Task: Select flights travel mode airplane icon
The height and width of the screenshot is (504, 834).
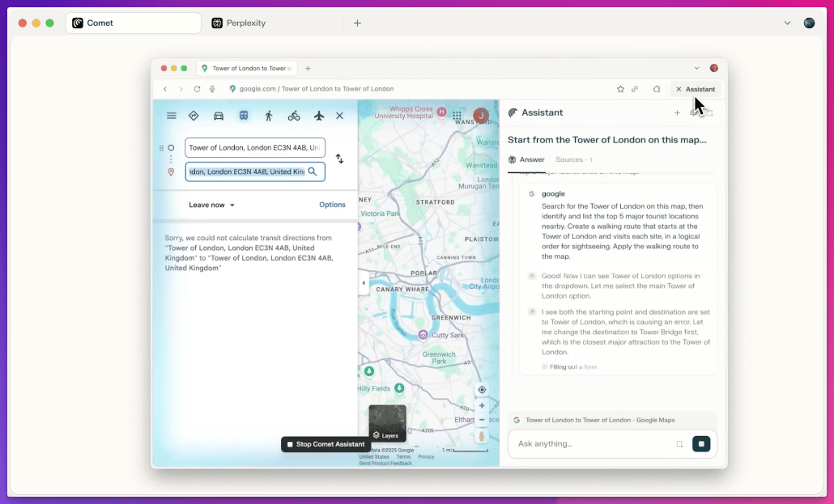Action: point(318,116)
